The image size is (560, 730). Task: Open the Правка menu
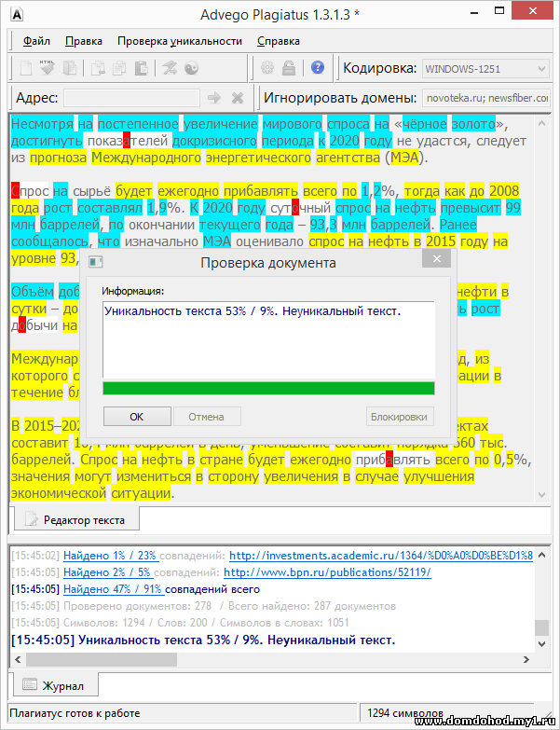click(84, 41)
